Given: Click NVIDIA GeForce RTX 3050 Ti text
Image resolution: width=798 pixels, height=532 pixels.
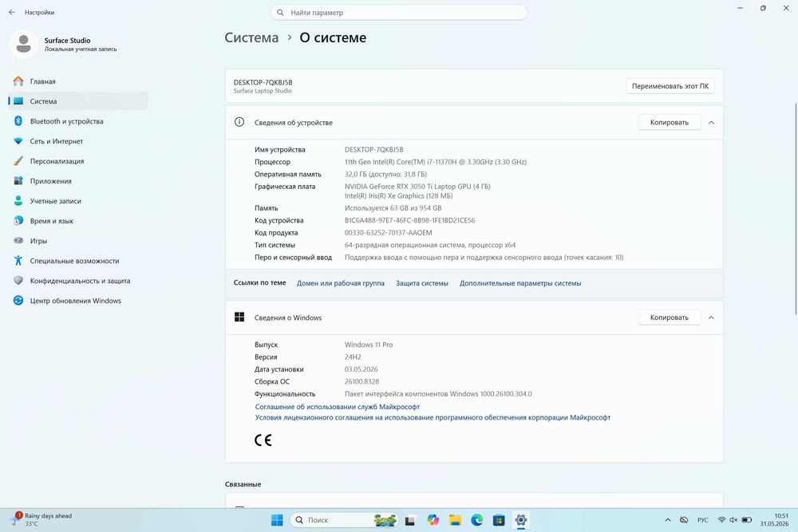Looking at the screenshot, I should pyautogui.click(x=417, y=187).
